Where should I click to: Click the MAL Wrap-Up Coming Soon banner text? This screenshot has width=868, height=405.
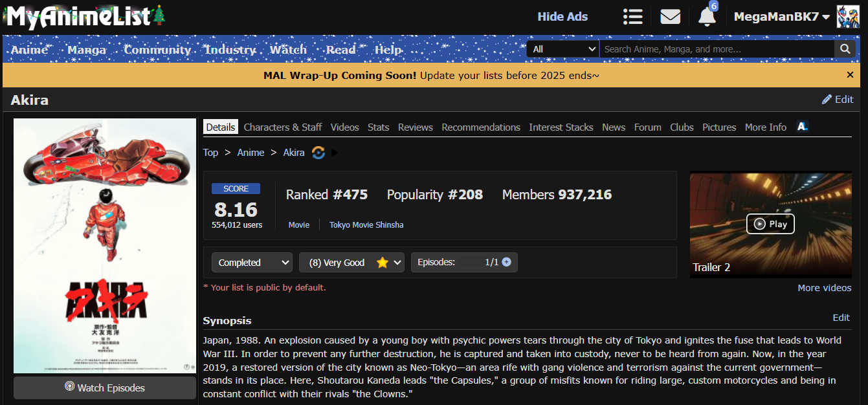(x=431, y=75)
